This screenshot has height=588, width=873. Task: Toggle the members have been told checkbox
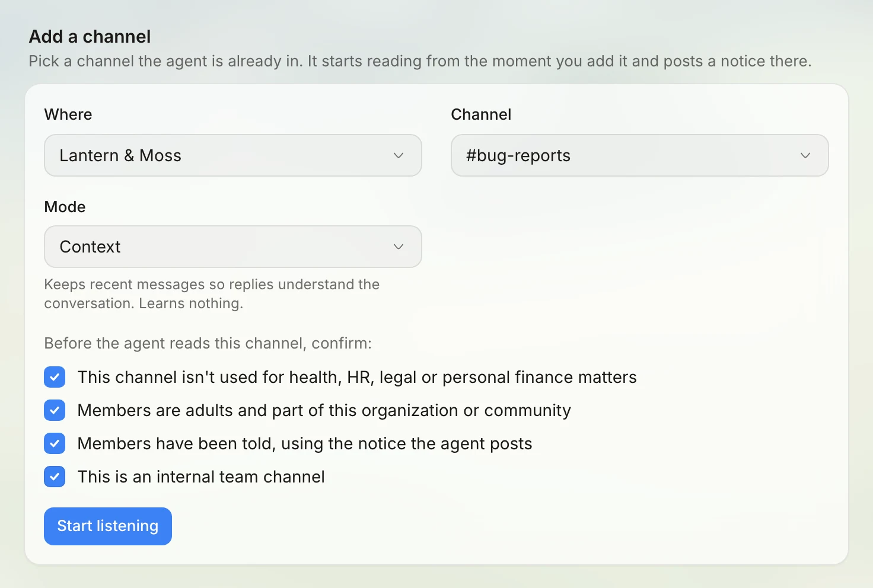click(55, 443)
